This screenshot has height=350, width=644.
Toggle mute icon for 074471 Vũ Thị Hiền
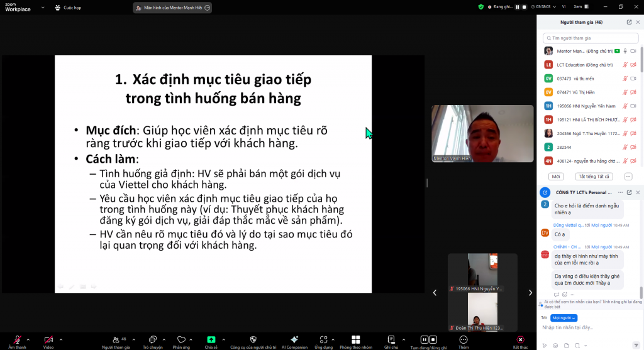coord(625,92)
